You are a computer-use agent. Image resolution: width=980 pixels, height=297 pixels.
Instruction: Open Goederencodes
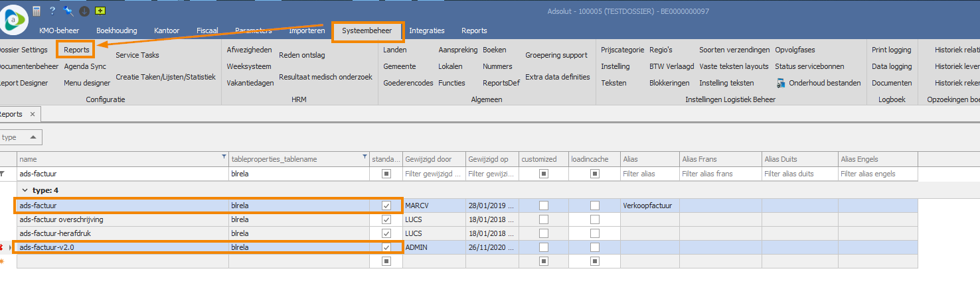pyautogui.click(x=408, y=83)
